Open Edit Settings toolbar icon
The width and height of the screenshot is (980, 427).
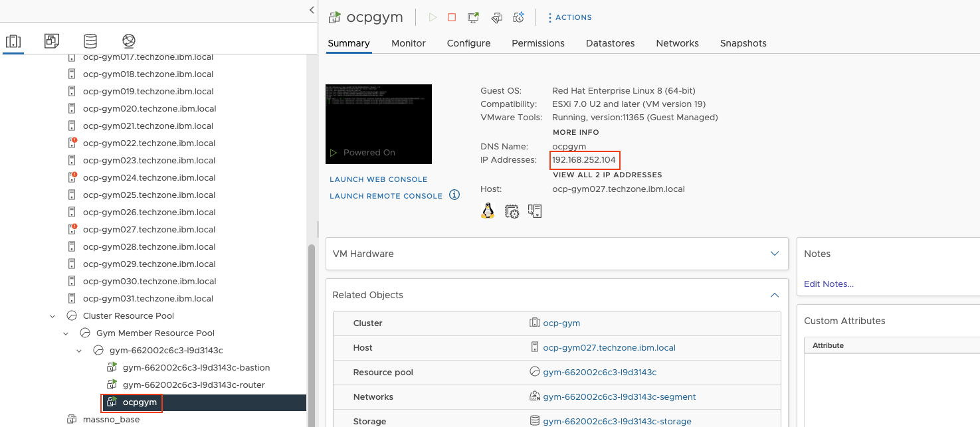point(496,17)
